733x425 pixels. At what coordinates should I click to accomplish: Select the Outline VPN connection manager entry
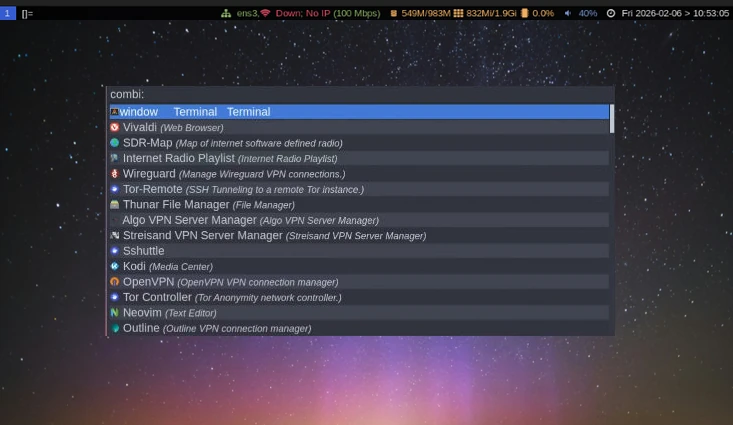pos(359,328)
